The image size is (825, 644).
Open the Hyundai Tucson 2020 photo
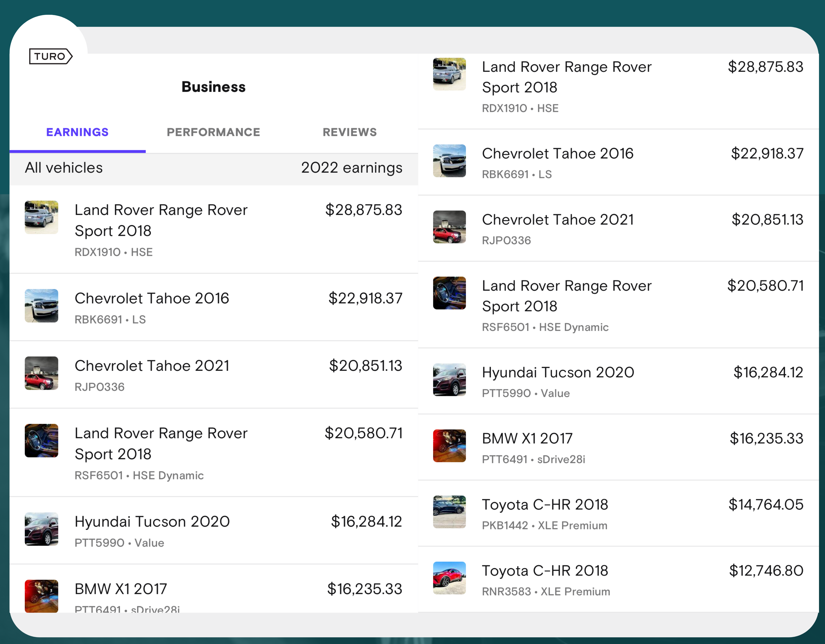(449, 380)
